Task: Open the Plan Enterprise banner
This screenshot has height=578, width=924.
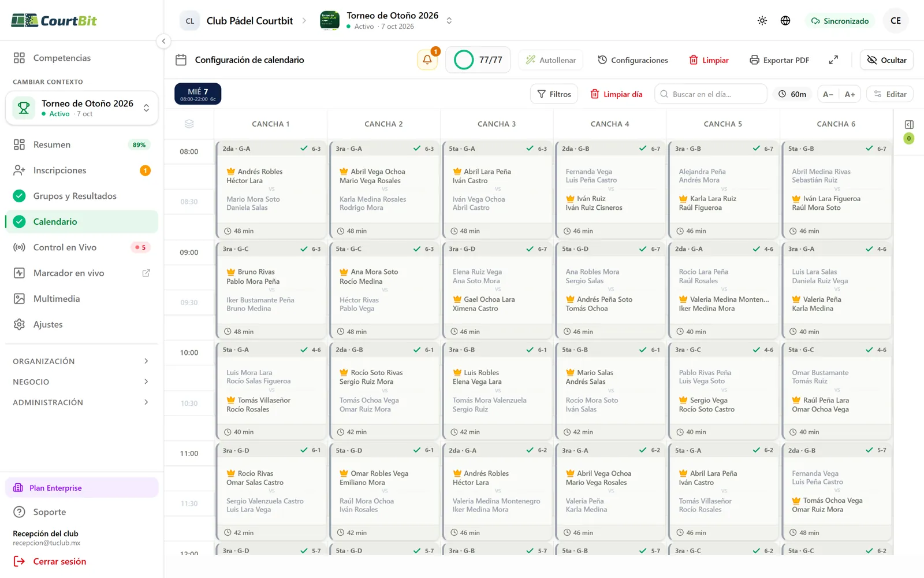Action: coord(81,488)
